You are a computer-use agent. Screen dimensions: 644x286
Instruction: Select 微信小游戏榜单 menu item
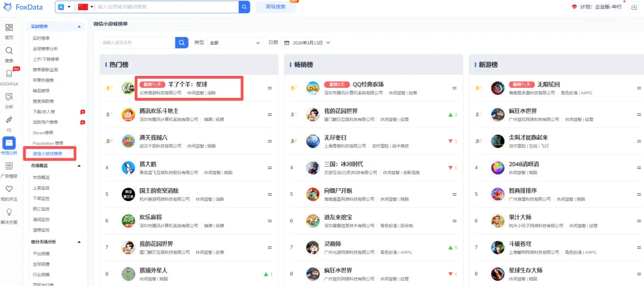click(48, 153)
